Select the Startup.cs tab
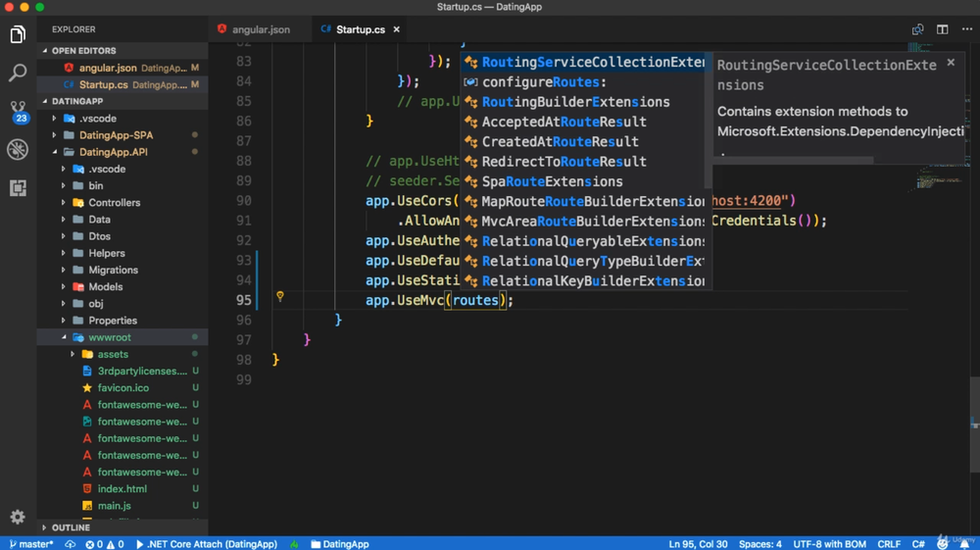 [361, 29]
